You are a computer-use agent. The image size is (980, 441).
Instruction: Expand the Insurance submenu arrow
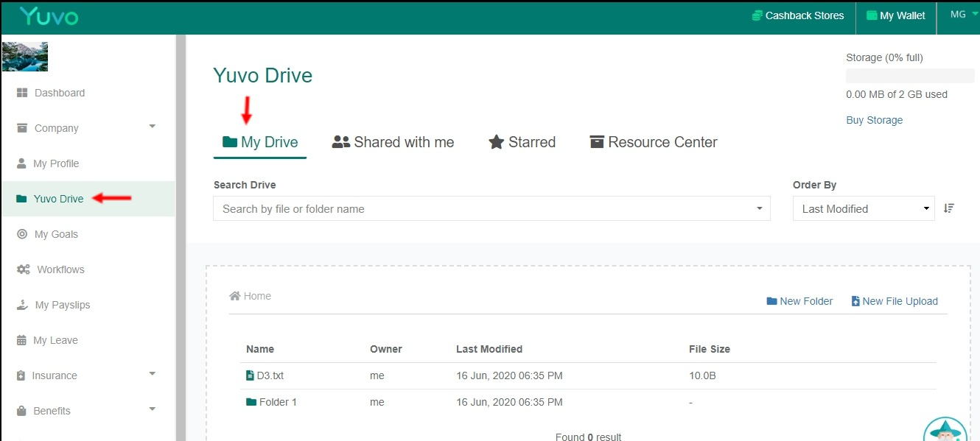coord(153,374)
